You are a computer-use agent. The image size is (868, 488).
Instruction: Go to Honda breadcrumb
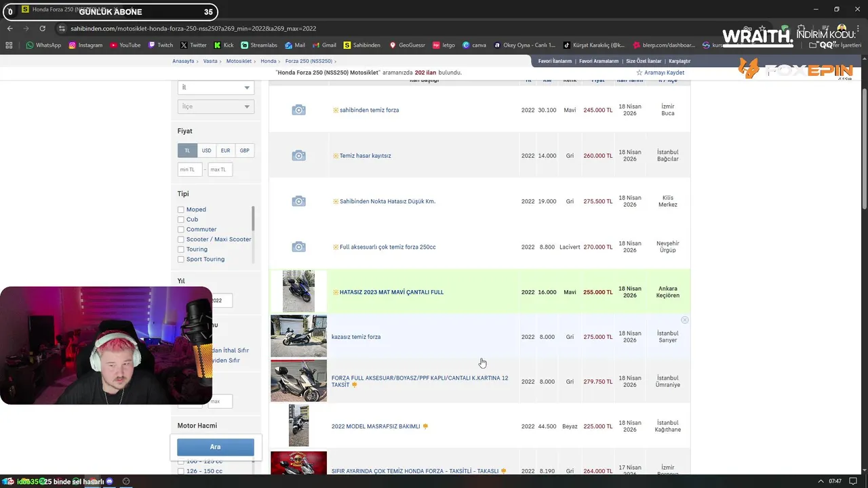coord(269,61)
